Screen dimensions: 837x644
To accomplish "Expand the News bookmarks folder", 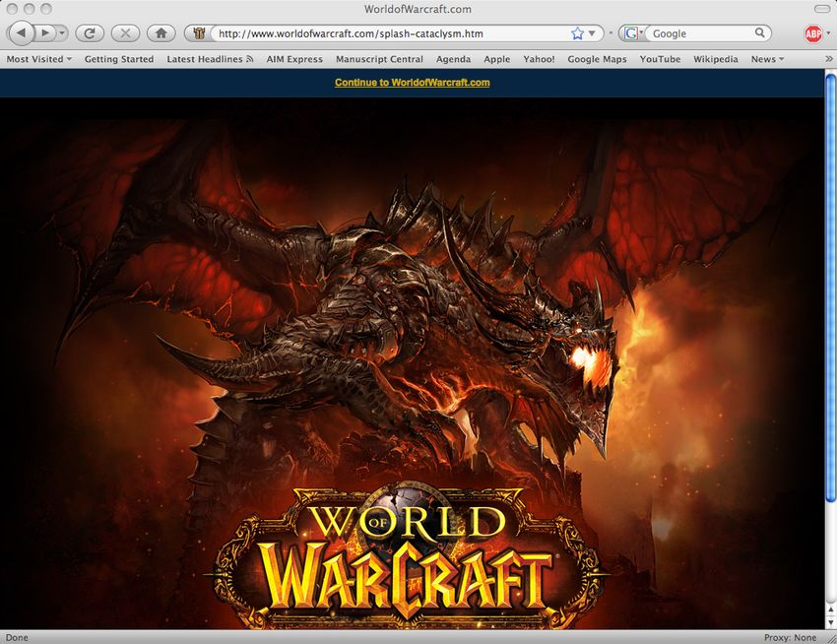I will click(767, 59).
